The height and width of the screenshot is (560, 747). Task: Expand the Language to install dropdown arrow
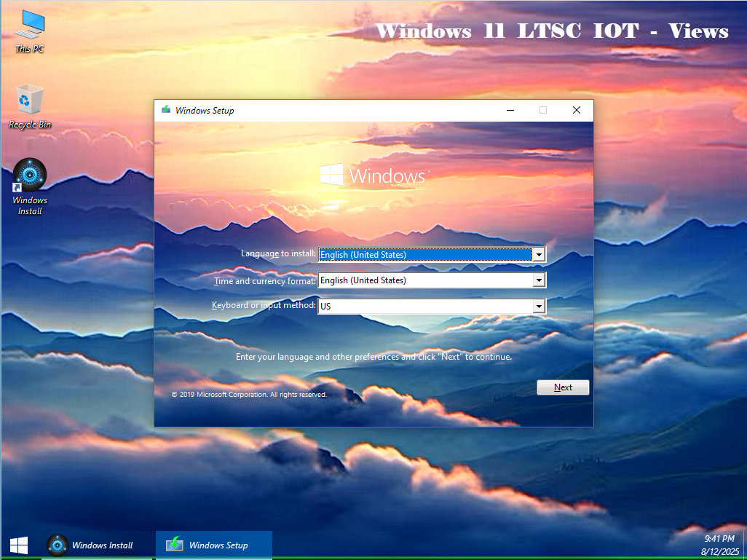click(x=539, y=254)
